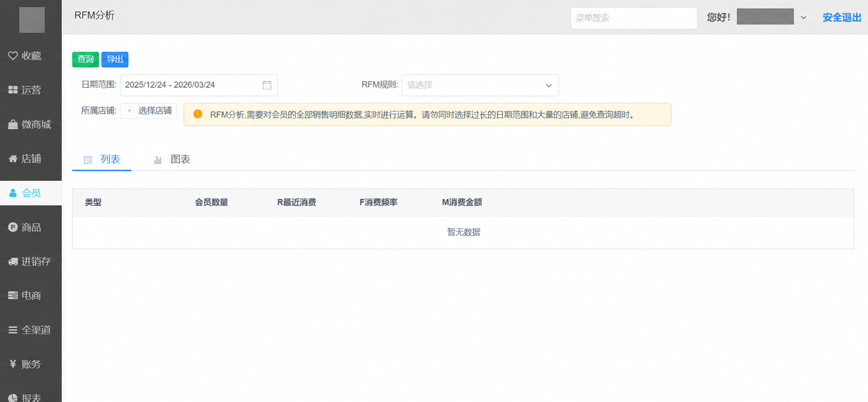This screenshot has height=402, width=868.
Task: Click the 类型 column header
Action: pos(93,202)
